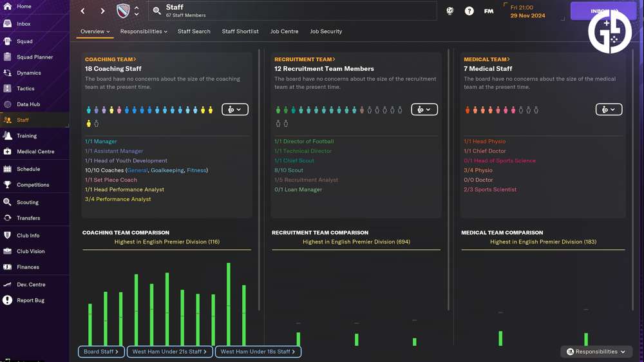Open West Ham Under 21s Staff
The width and height of the screenshot is (644, 362).
coord(169,352)
